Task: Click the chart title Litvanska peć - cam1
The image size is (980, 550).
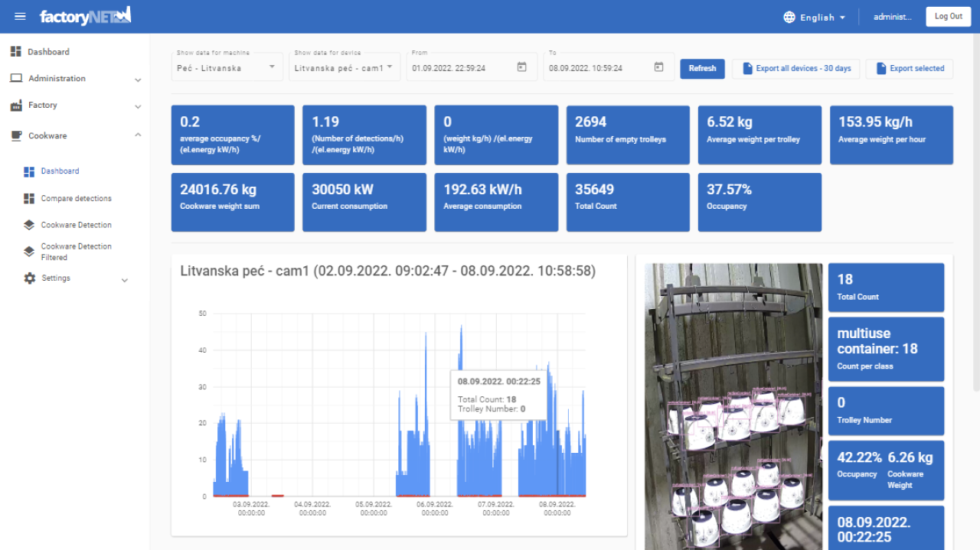Action: click(387, 271)
